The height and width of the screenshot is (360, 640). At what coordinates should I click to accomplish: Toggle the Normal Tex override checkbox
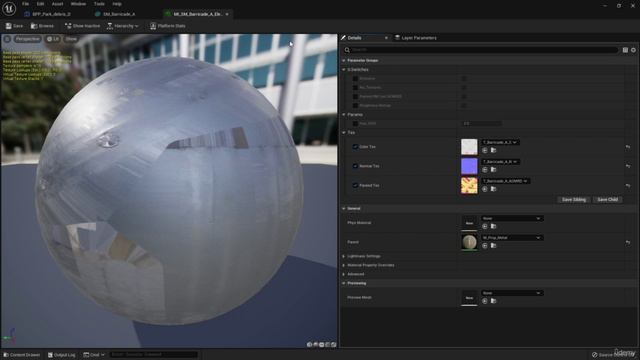tap(355, 166)
